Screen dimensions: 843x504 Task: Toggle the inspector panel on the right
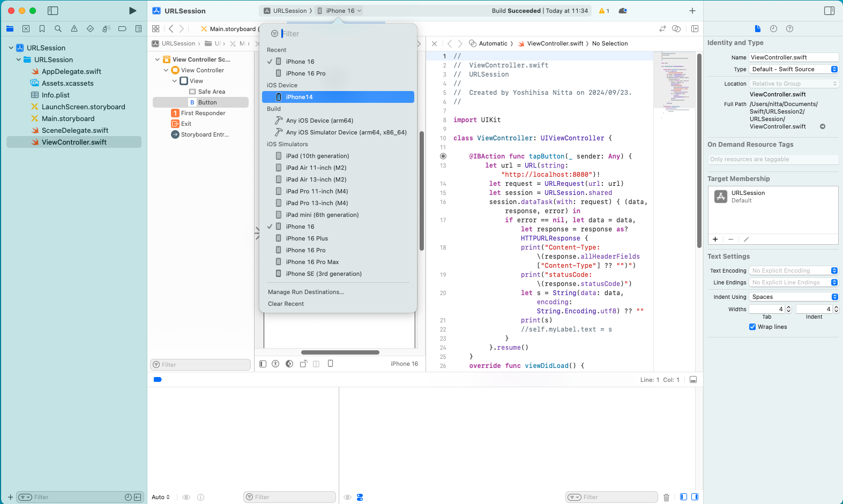829,11
